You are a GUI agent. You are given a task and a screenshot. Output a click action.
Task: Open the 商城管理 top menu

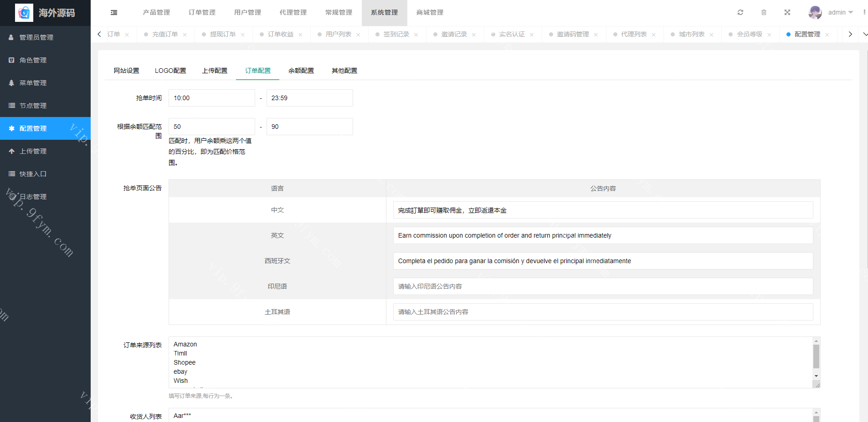[x=430, y=12]
